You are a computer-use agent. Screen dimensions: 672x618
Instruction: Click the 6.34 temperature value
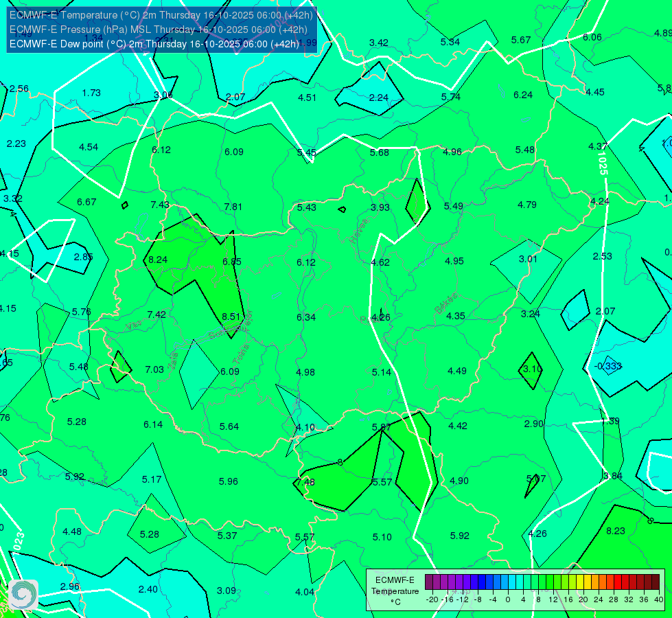[306, 317]
